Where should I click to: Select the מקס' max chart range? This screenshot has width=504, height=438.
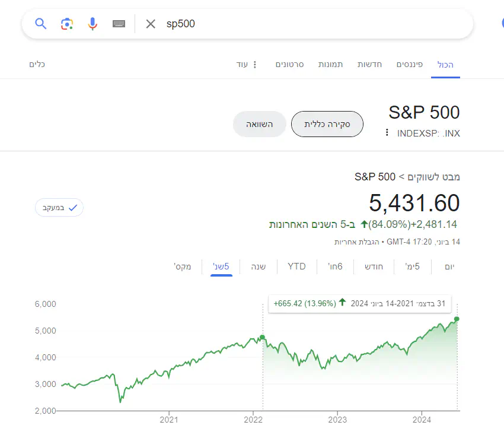(183, 266)
